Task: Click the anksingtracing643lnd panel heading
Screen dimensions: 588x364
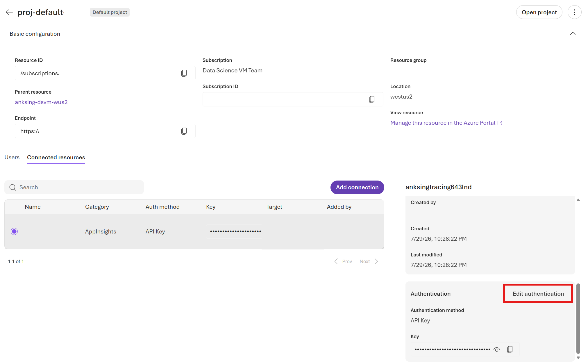Action: point(438,187)
